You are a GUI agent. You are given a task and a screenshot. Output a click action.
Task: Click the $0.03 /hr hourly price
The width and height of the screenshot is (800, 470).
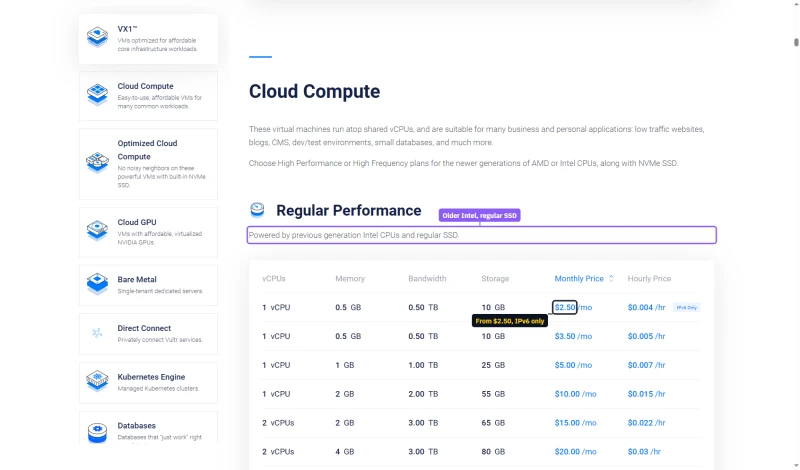[644, 452]
